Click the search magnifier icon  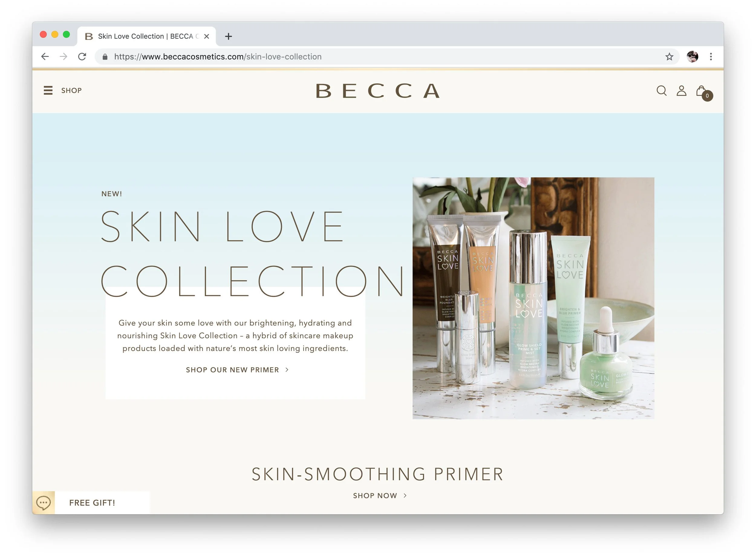[x=662, y=91]
